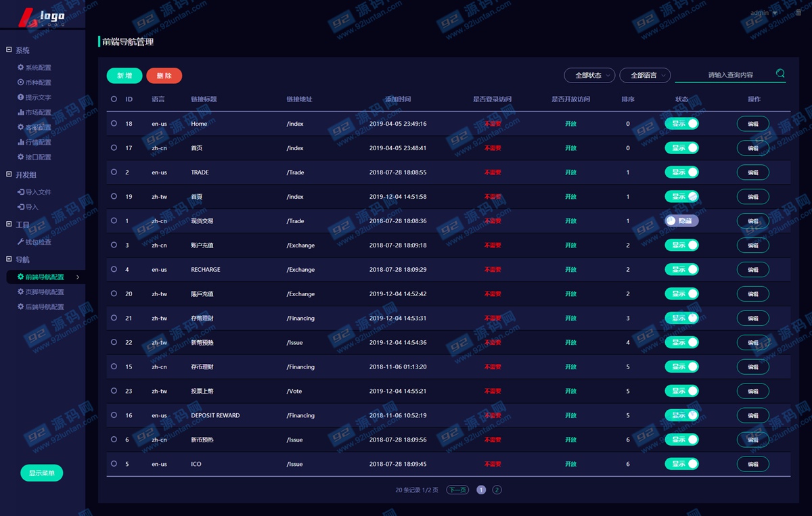Open 提示文字 info icon item
The width and height of the screenshot is (812, 516).
click(21, 97)
